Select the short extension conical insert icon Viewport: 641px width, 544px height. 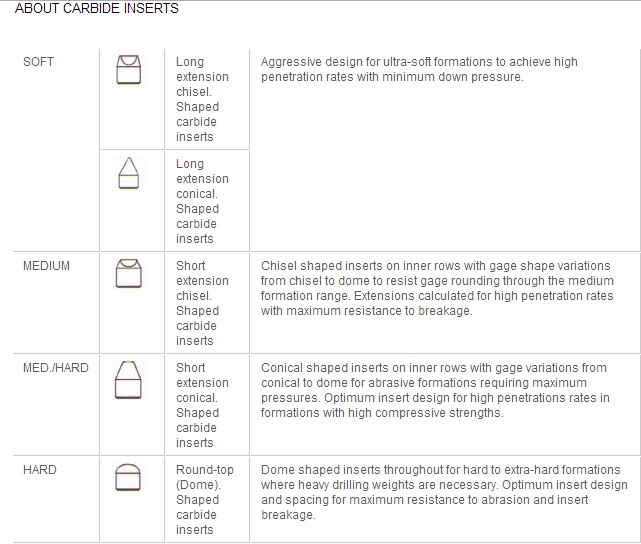click(x=128, y=380)
